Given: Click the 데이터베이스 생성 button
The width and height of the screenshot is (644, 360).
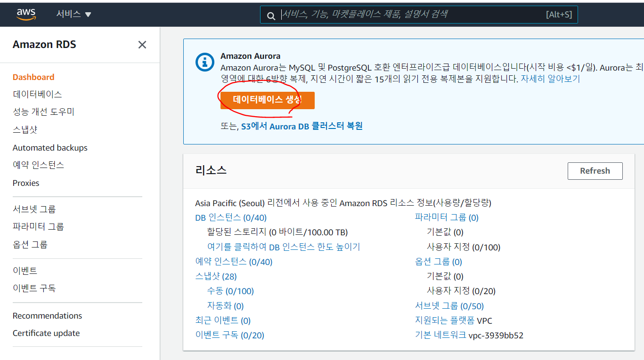Looking at the screenshot, I should pos(267,100).
